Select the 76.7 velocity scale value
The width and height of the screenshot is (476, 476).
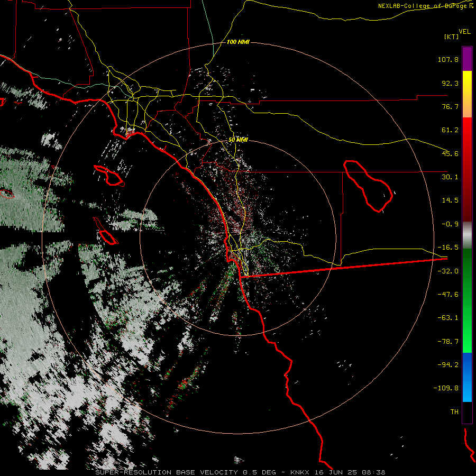tap(450, 106)
